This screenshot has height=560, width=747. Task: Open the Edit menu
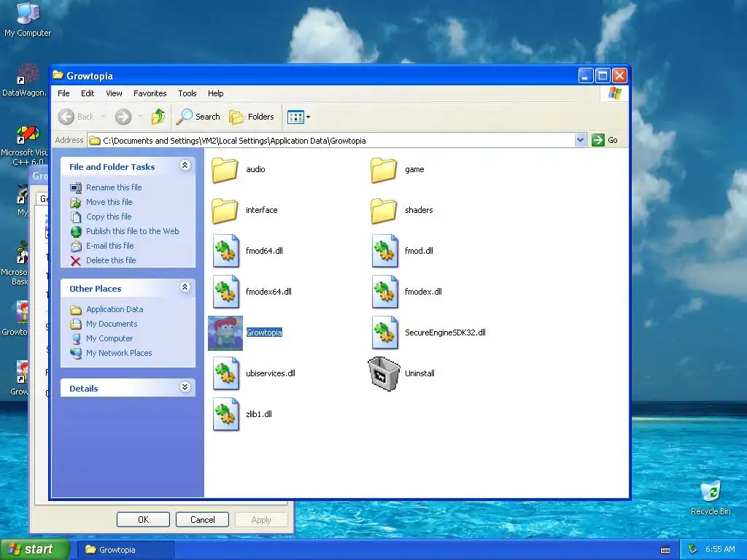click(88, 93)
